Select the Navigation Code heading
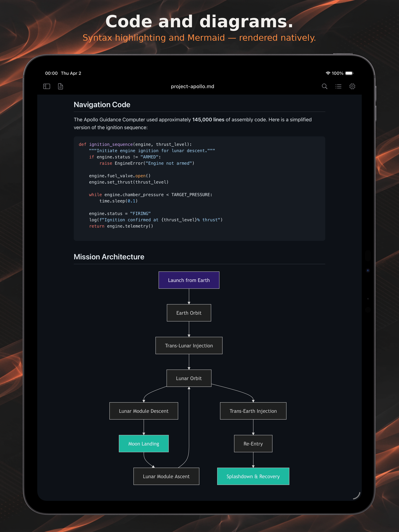The image size is (399, 532). 102,105
